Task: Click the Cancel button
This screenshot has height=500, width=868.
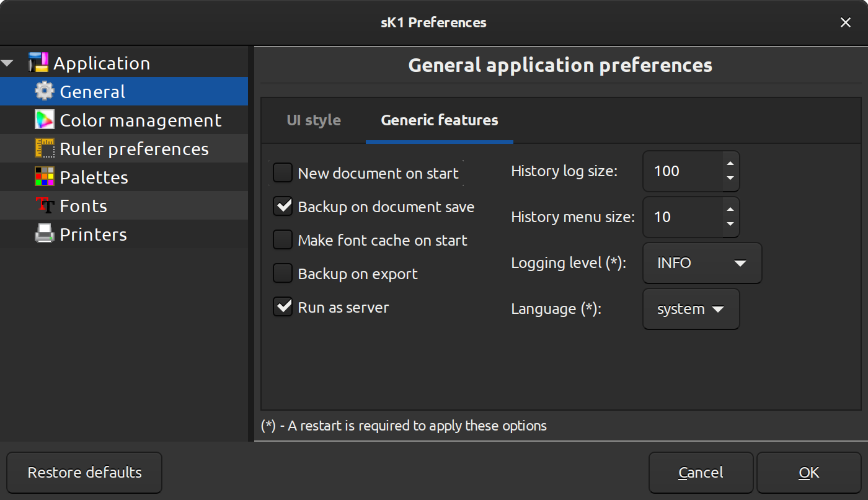Action: [701, 472]
